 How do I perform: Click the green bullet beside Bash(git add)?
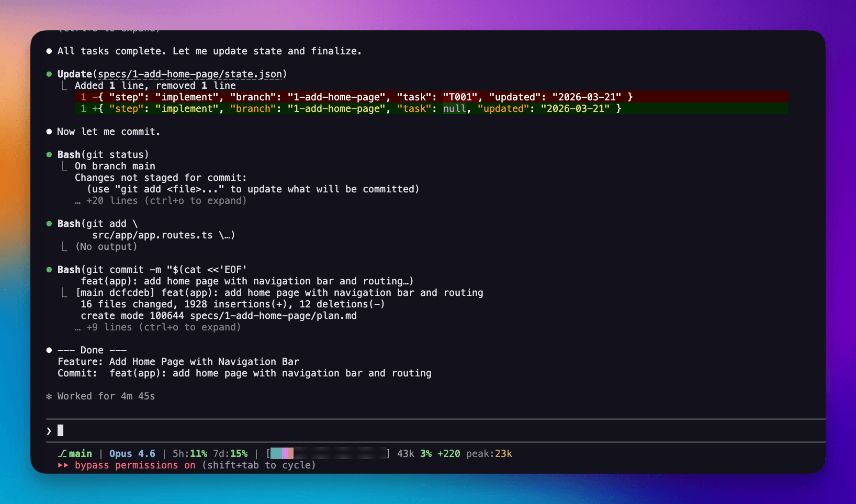click(49, 223)
